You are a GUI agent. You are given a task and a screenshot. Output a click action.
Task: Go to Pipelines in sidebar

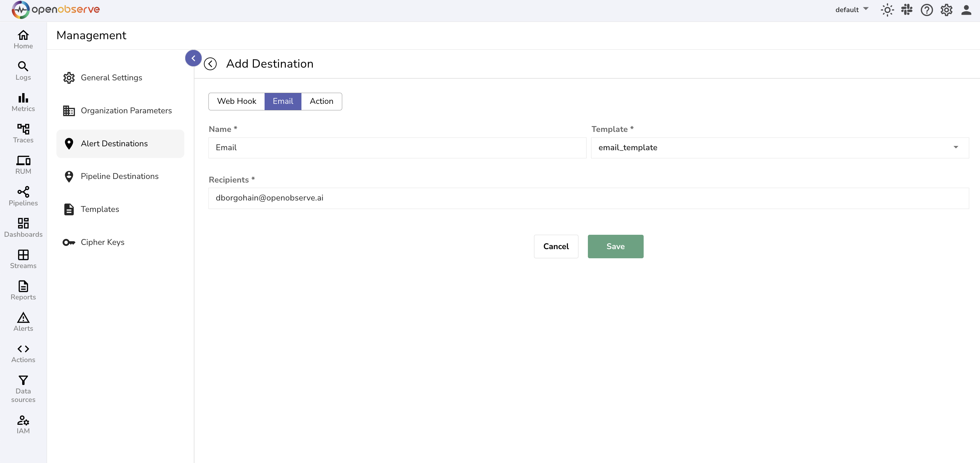[x=23, y=196]
